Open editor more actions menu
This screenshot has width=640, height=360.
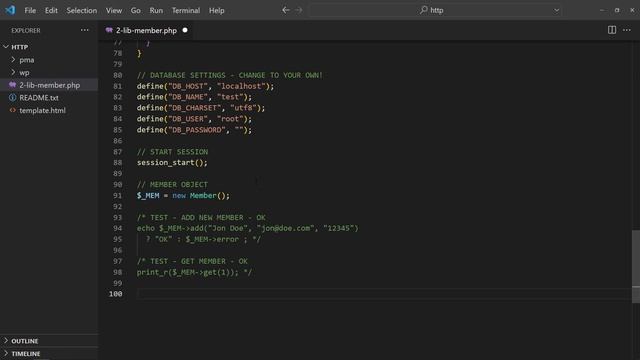point(627,30)
